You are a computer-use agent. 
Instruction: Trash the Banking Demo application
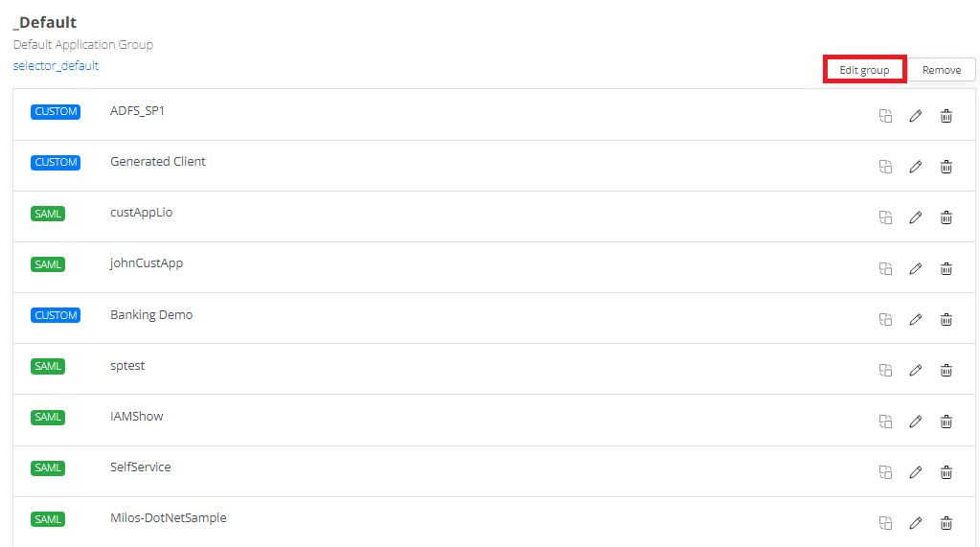946,319
